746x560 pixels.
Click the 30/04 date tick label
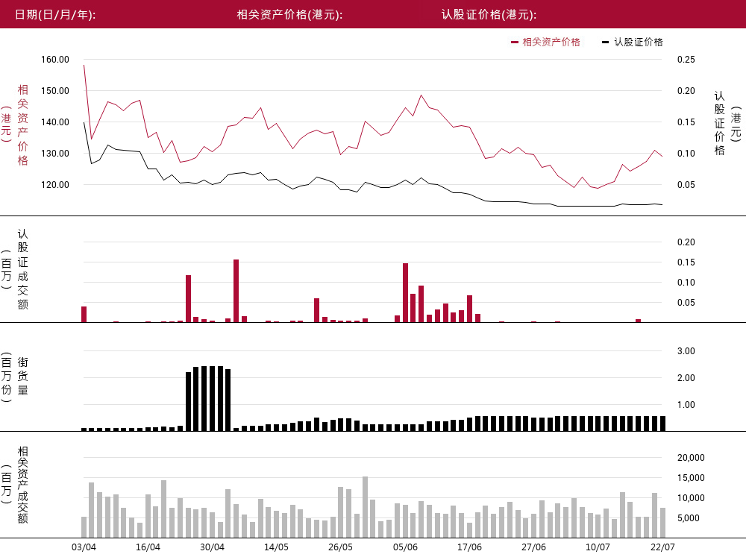point(212,547)
